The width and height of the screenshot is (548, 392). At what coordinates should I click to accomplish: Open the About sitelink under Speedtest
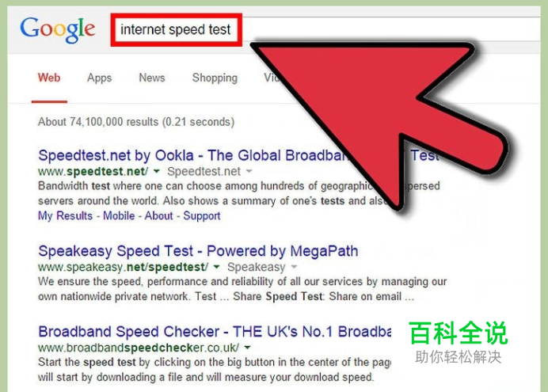click(x=158, y=215)
